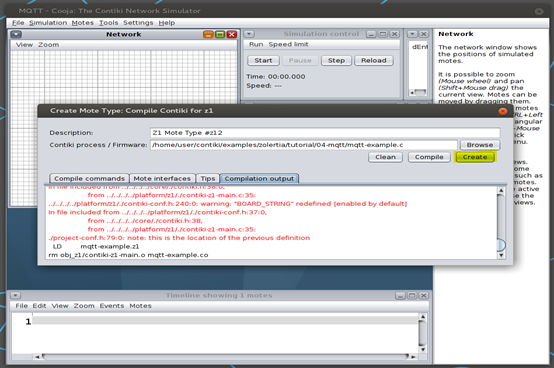
Task: Click Timeline vertical scrollbar up arrow
Action: tap(423, 317)
